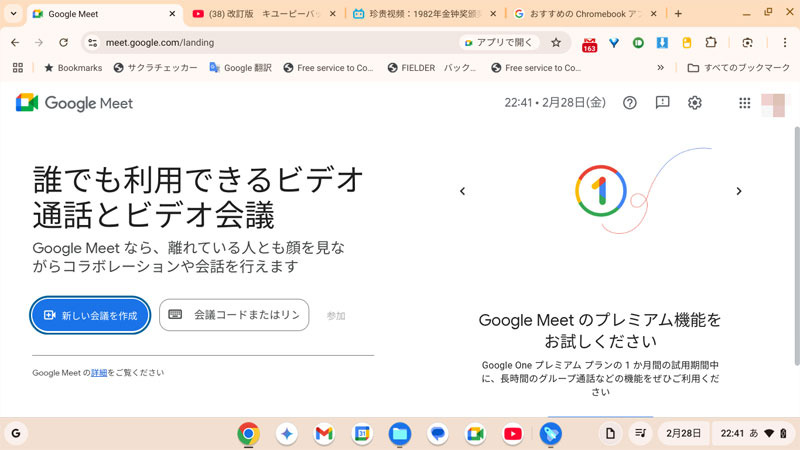Image resolution: width=800 pixels, height=450 pixels.
Task: Click 新しい会議を作成 button
Action: pyautogui.click(x=91, y=315)
